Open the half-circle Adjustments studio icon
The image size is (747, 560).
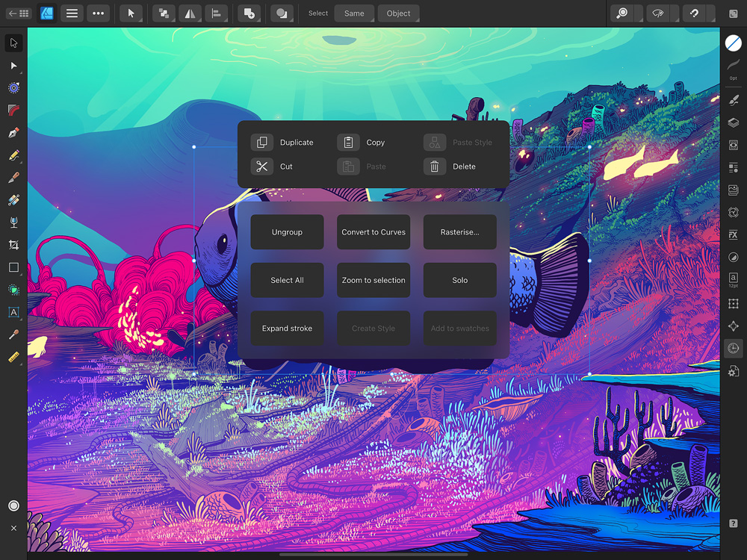pyautogui.click(x=734, y=257)
